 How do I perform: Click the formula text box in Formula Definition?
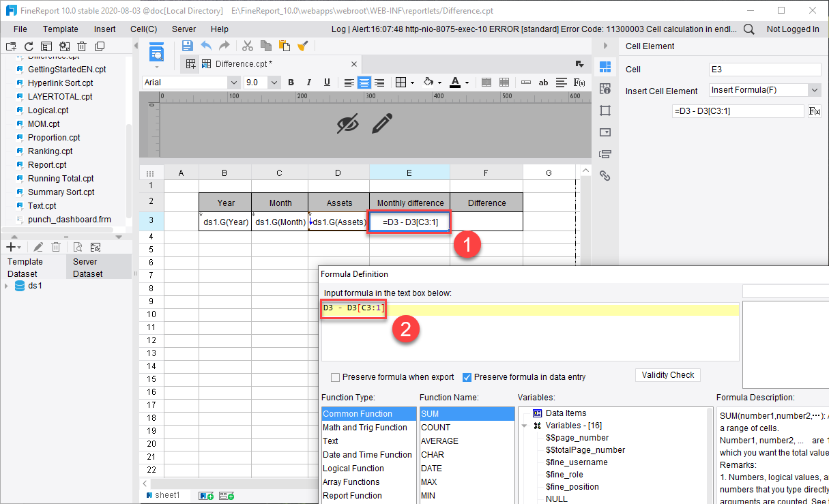click(x=531, y=331)
